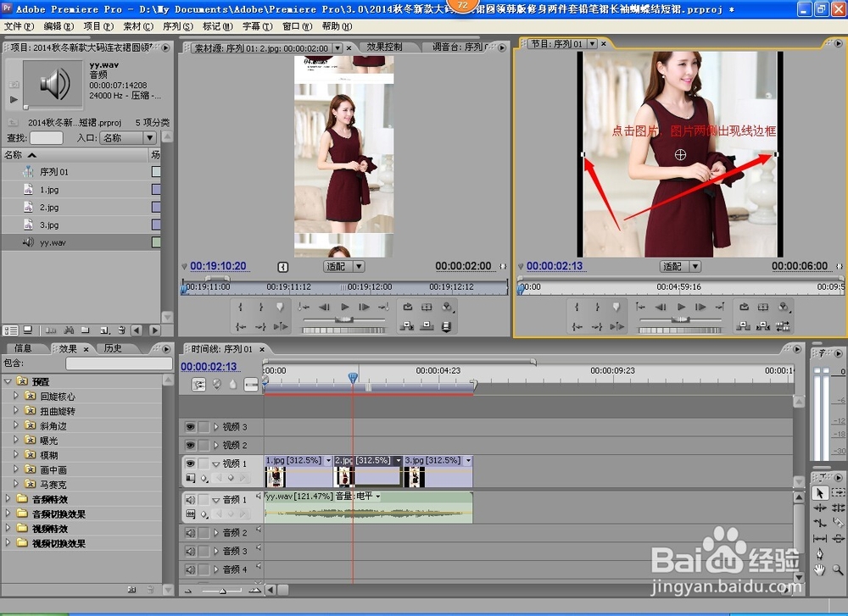Click Program monitor jog wheel
848x616 pixels.
(680, 330)
